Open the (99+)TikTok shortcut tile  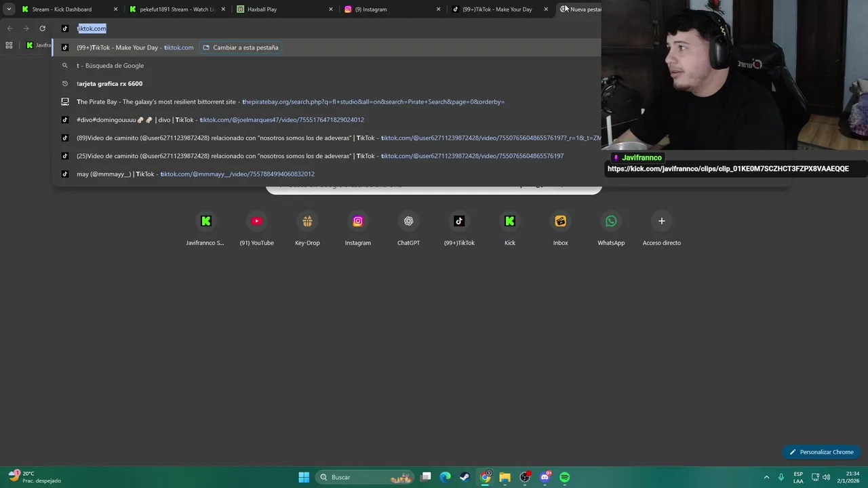pyautogui.click(x=459, y=229)
